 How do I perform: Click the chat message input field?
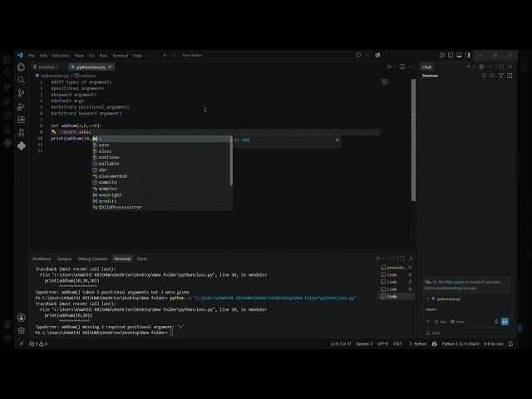(466, 309)
